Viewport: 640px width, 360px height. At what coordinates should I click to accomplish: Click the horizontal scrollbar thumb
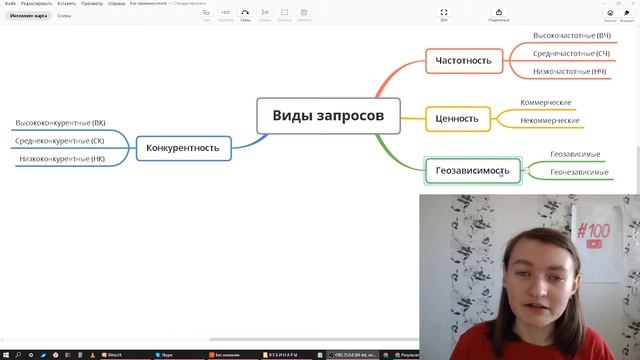coord(314,339)
